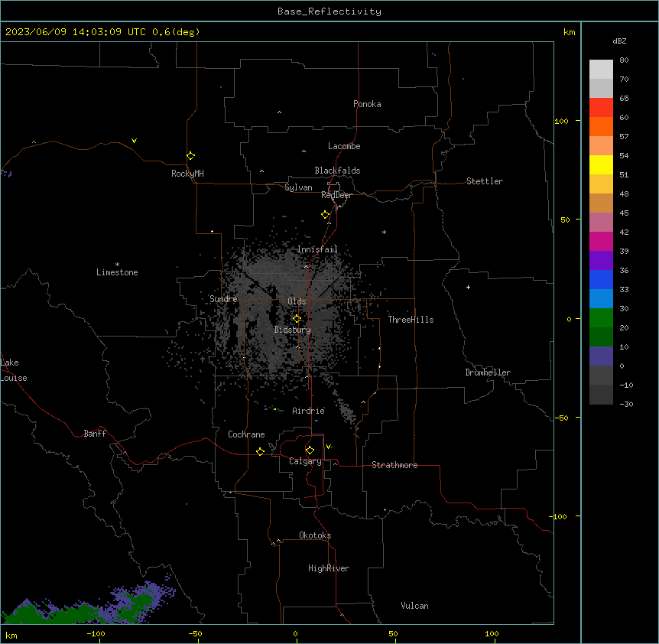Select the Innisfail label
The width and height of the screenshot is (659, 644).
[x=317, y=249]
